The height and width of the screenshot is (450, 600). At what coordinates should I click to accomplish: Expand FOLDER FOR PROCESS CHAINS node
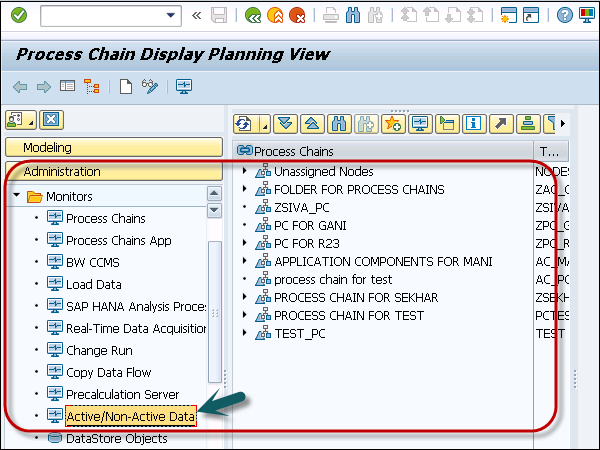pyautogui.click(x=245, y=189)
